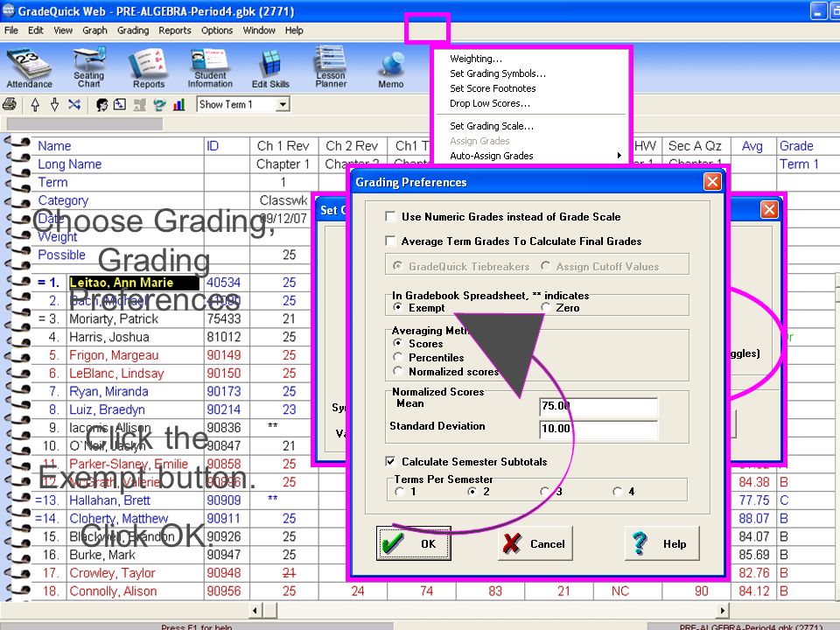Choose 3 Terms Per Semester
The image size is (840, 630).
point(544,491)
